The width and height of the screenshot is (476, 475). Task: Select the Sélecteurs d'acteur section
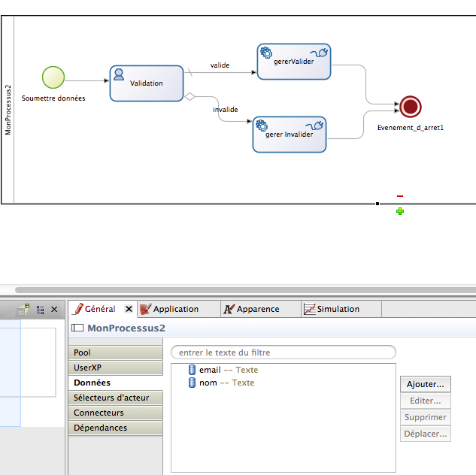click(111, 398)
